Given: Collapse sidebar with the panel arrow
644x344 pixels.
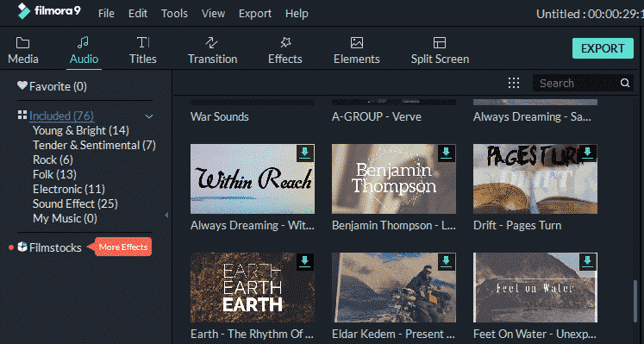Looking at the screenshot, I should 166,215.
